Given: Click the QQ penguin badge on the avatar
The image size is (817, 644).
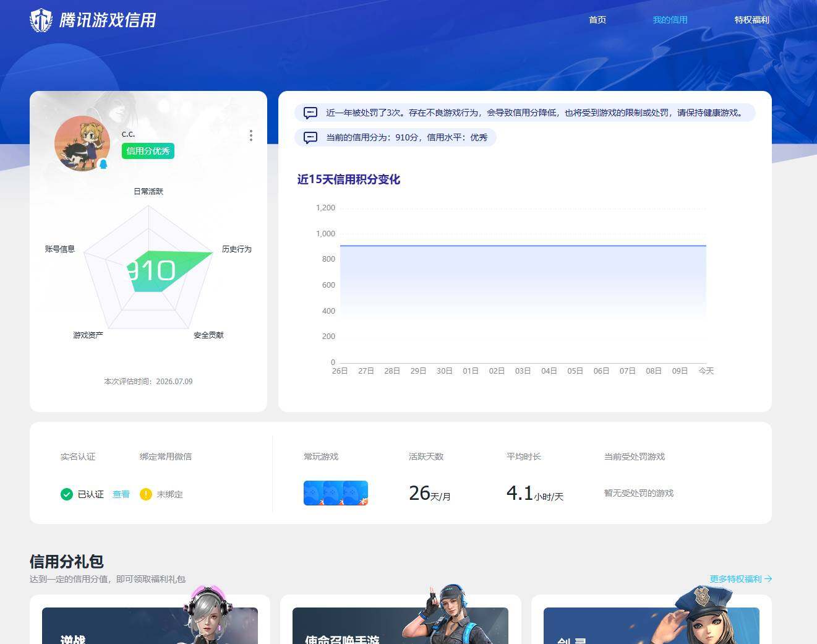Looking at the screenshot, I should 103,164.
